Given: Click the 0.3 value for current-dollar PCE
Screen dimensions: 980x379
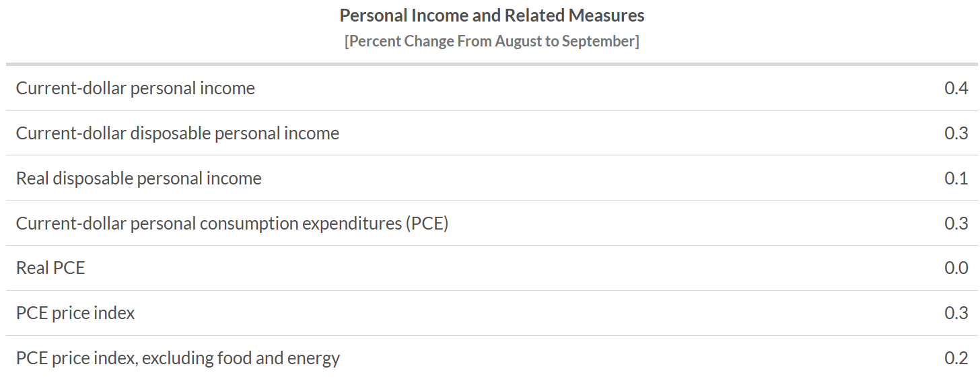Looking at the screenshot, I should 956,223.
